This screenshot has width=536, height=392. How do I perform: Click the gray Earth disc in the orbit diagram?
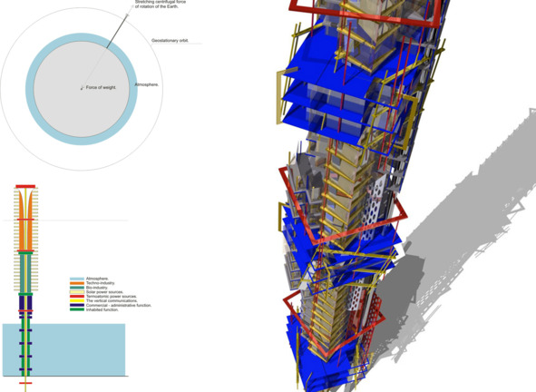point(82,90)
